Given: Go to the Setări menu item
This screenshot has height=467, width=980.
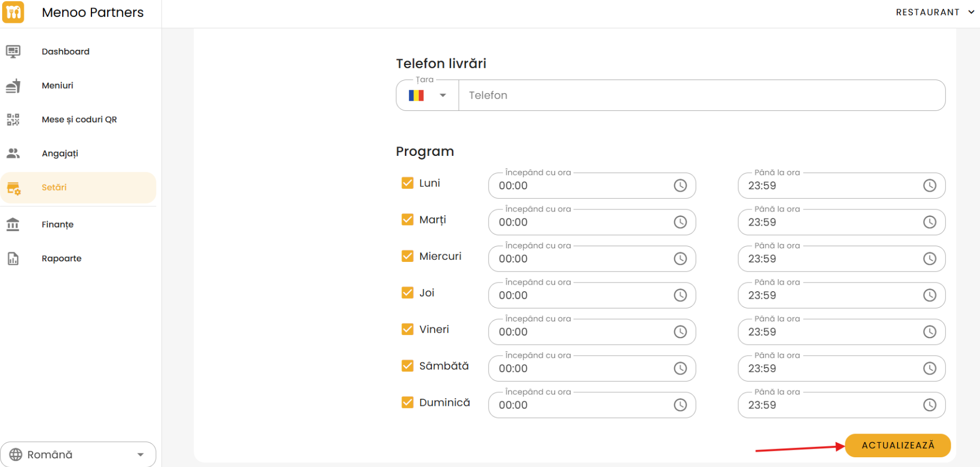Looking at the screenshot, I should [x=54, y=188].
